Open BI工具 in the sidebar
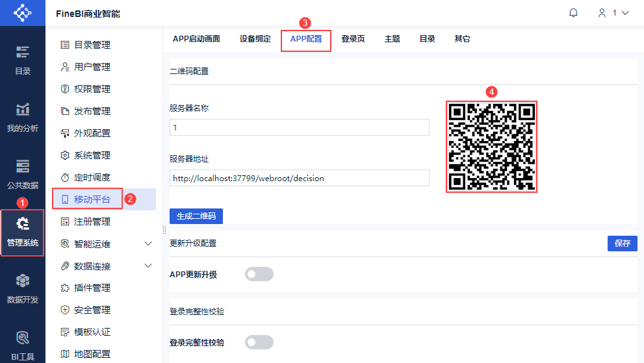Screen dimensions: 644x363 [x=23, y=345]
